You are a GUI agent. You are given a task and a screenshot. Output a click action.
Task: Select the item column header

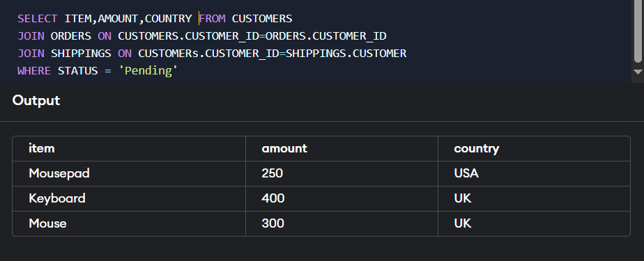[129, 148]
